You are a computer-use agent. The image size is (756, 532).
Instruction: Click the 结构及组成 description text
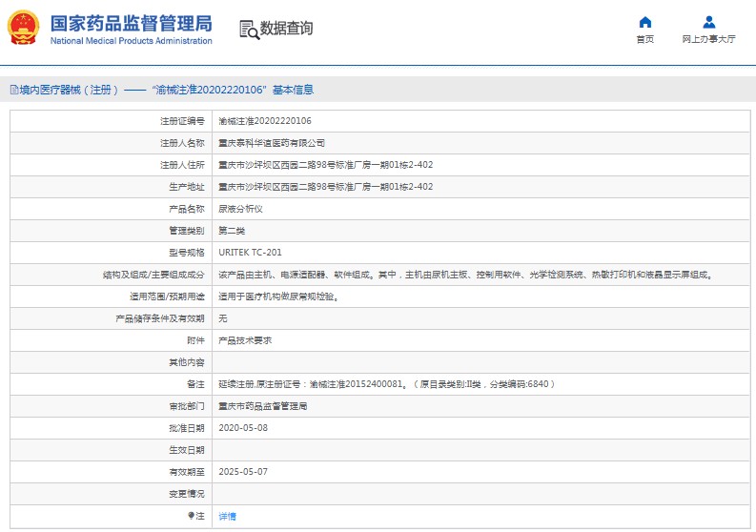[467, 275]
